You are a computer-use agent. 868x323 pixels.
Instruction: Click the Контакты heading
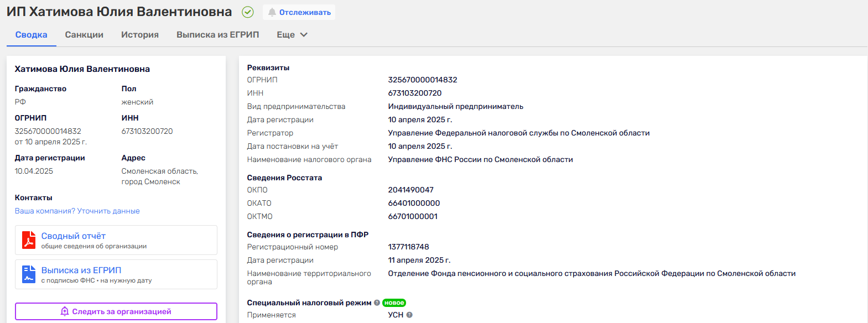34,197
